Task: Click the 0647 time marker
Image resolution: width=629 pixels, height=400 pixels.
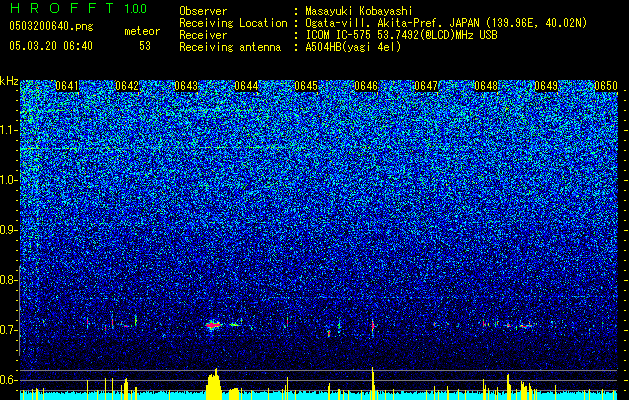Action: tap(426, 86)
